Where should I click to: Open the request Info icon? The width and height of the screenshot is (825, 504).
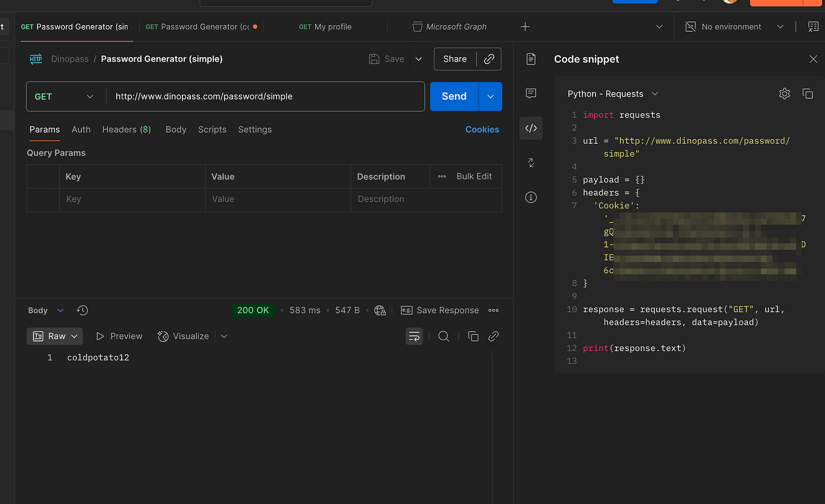[x=531, y=197]
